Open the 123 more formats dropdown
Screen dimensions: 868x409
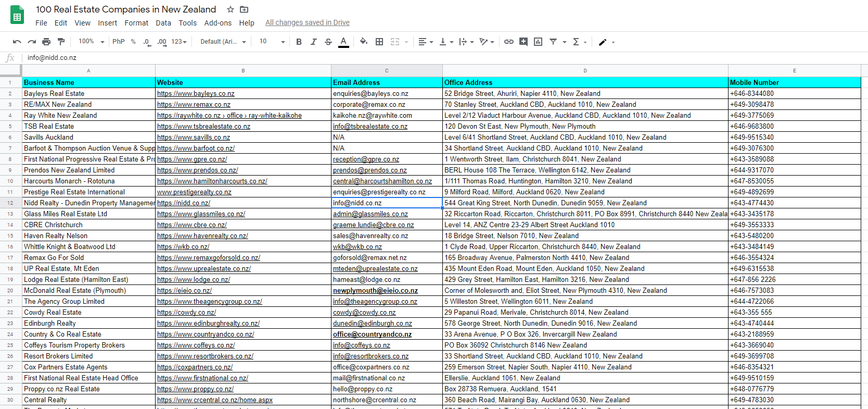[178, 42]
